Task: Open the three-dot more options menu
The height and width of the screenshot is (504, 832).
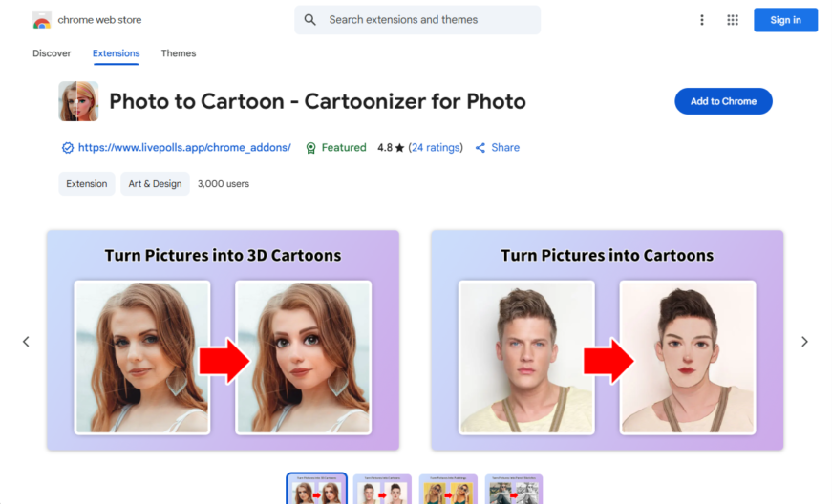Action: point(701,20)
